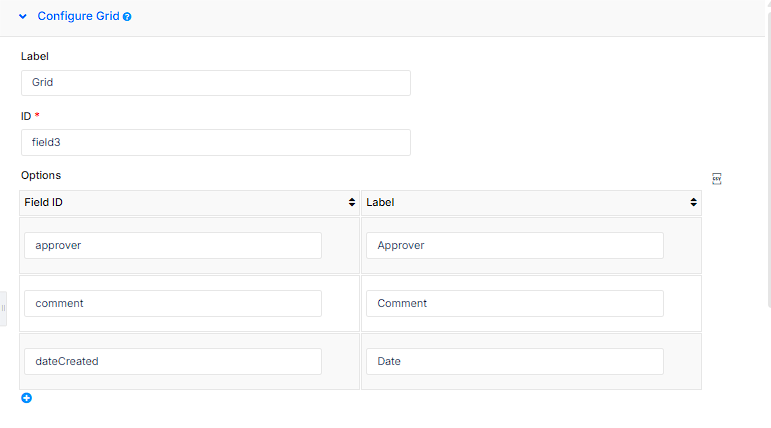
Task: Select the comment Field ID input
Action: (173, 304)
